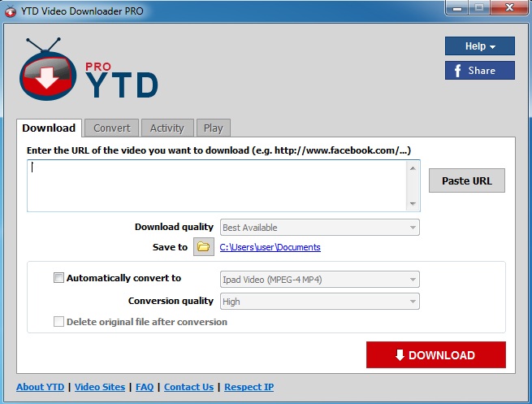
Task: Click the Paste URL button
Action: click(x=467, y=180)
